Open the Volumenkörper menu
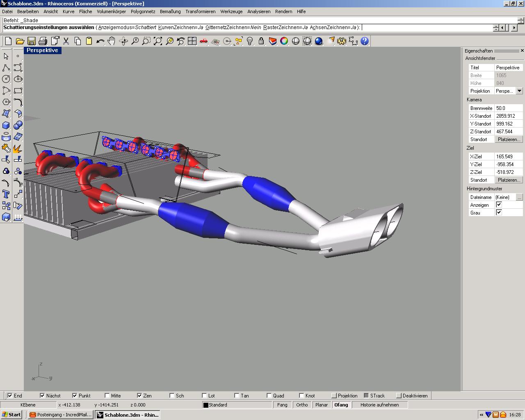 click(x=111, y=11)
